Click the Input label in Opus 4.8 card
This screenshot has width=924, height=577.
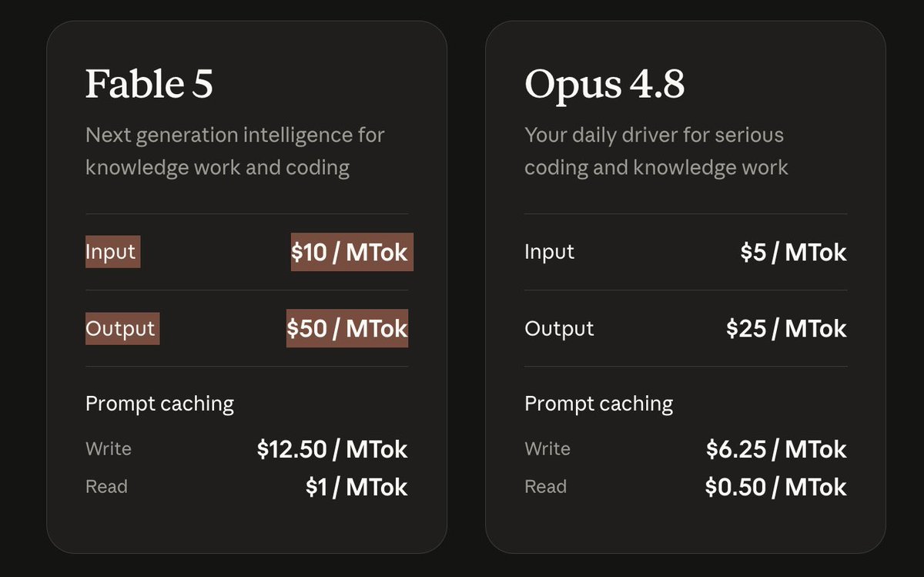tap(549, 252)
